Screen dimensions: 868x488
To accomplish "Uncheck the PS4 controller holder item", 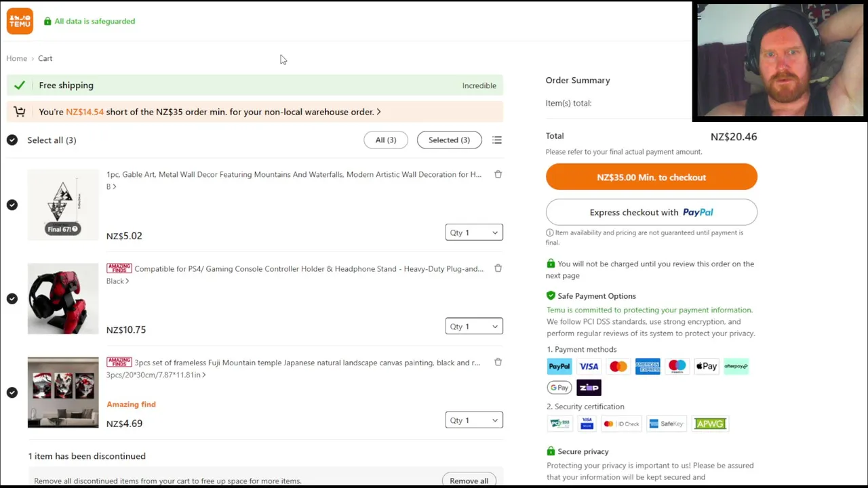I will 12,298.
